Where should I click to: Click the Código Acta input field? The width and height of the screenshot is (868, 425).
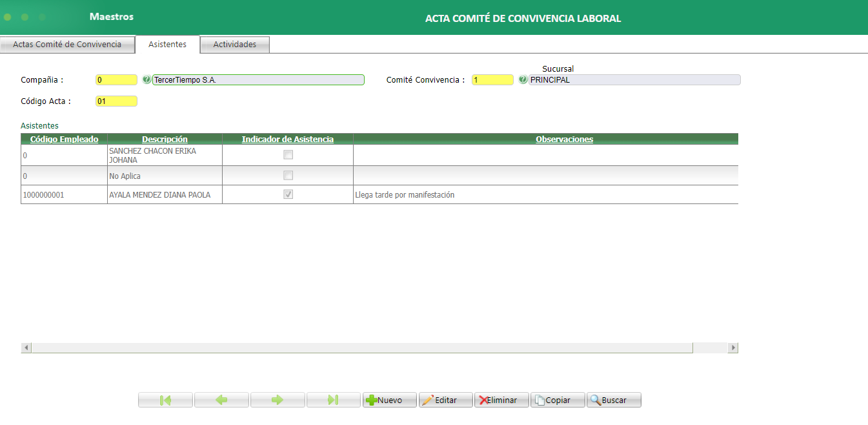pyautogui.click(x=116, y=101)
